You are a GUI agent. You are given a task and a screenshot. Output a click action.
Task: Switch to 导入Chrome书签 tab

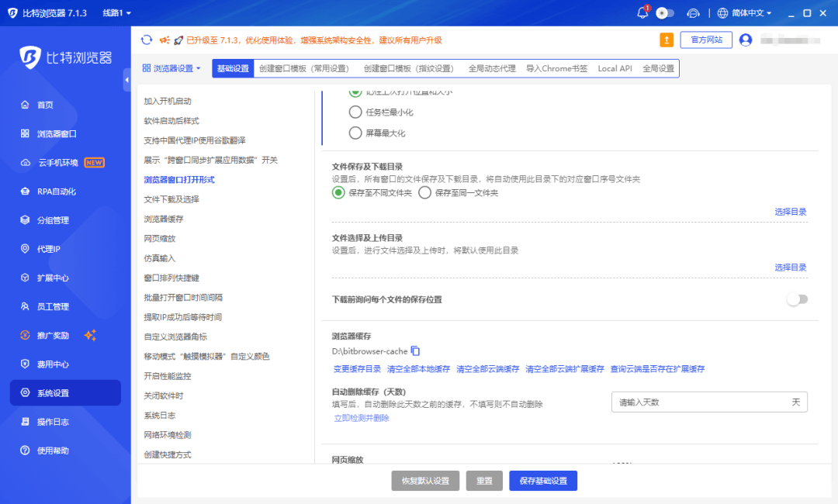[x=556, y=68]
